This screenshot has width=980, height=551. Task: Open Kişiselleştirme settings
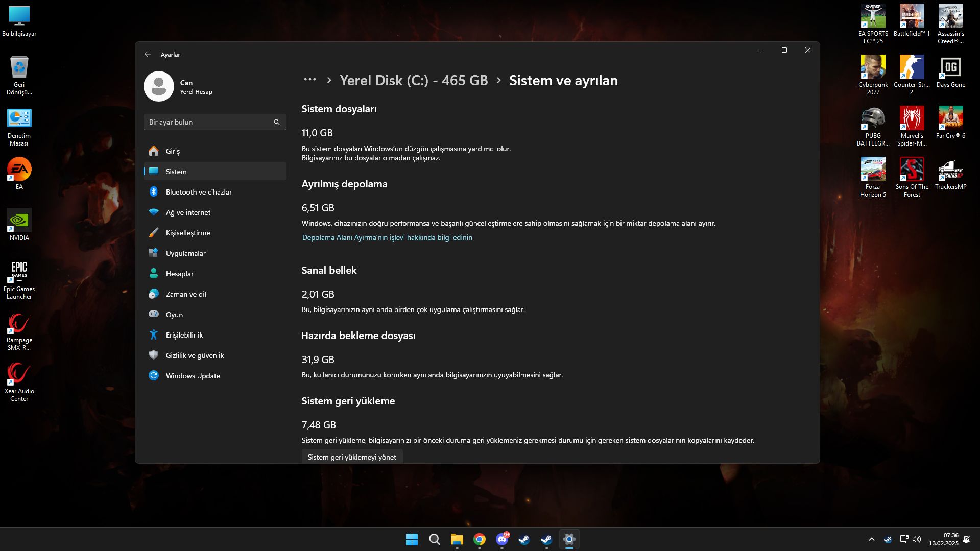(214, 233)
